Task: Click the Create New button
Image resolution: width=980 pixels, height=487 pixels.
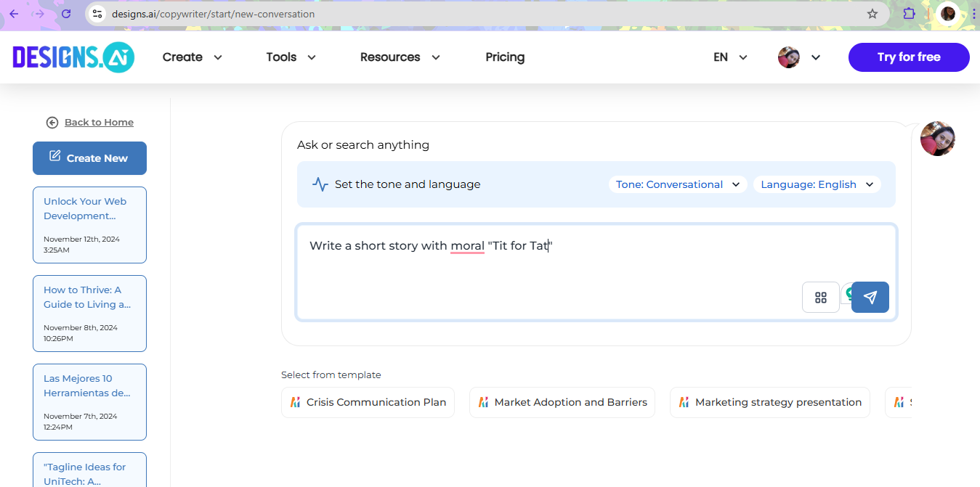Action: coord(89,157)
